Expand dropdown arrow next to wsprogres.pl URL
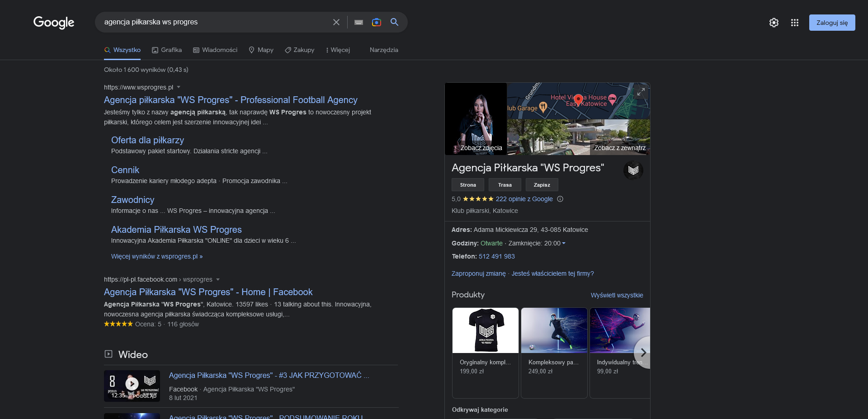Screen dimensions: 868x419 pos(179,87)
